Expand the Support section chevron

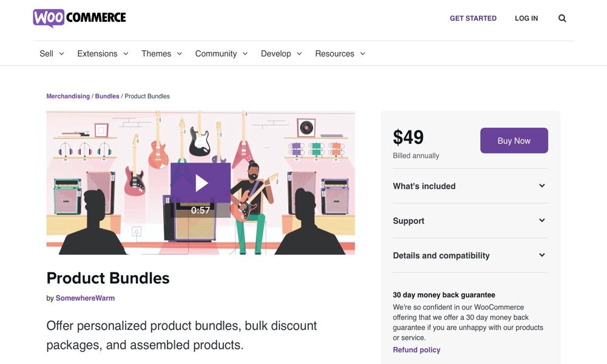coord(542,220)
